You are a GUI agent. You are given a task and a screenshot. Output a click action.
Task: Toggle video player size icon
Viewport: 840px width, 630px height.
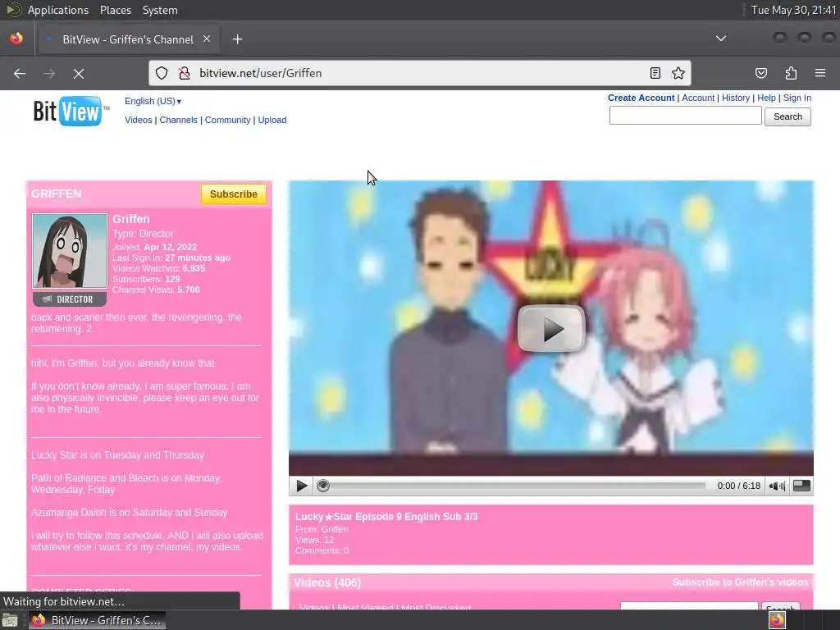801,486
